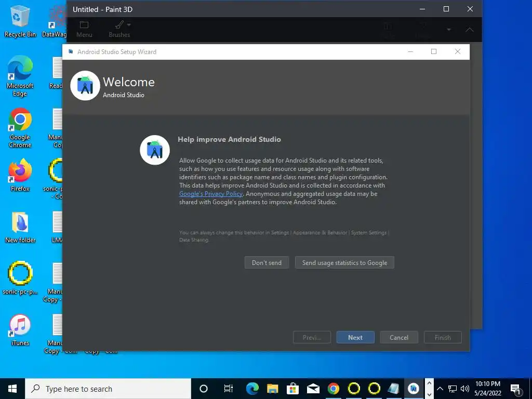Open the clock showing 10:10 PM
This screenshot has width=532, height=399.
tap(487, 389)
